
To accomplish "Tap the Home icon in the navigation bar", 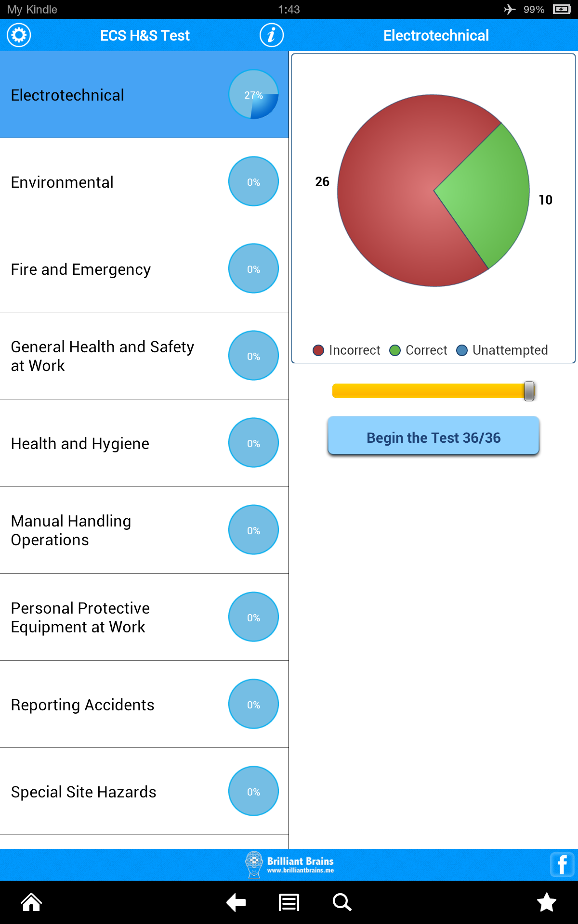I will [x=31, y=902].
